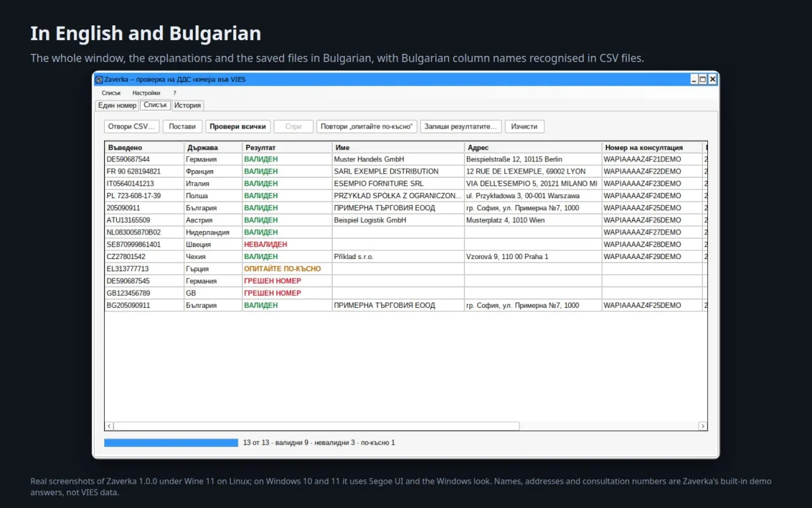Sort by the Въведено column header
The height and width of the screenshot is (508, 812).
(x=145, y=147)
